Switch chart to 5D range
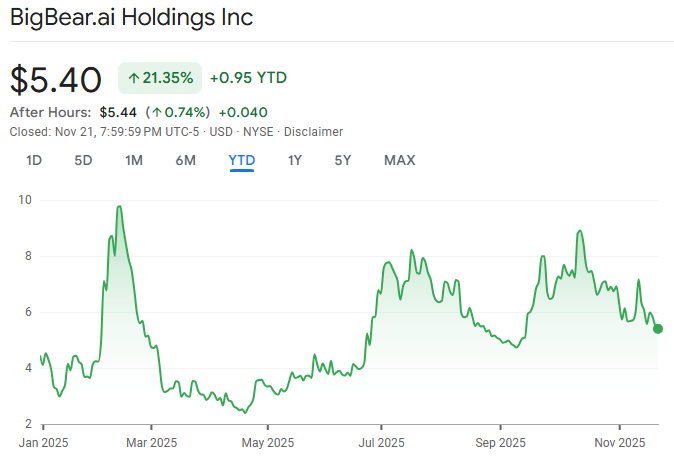 point(83,160)
